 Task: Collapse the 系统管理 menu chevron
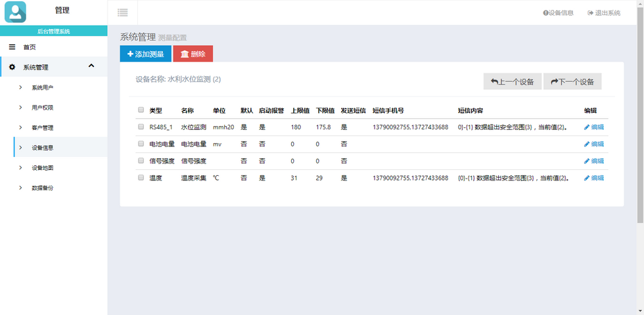[x=91, y=66]
